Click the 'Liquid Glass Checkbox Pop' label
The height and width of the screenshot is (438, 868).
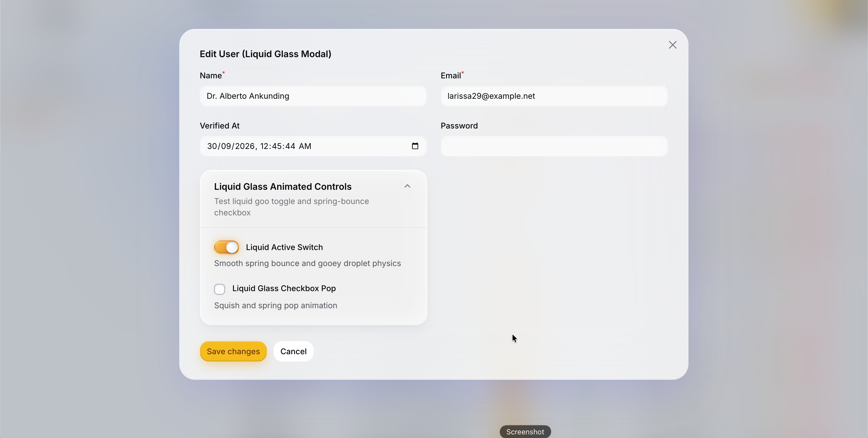tap(284, 288)
